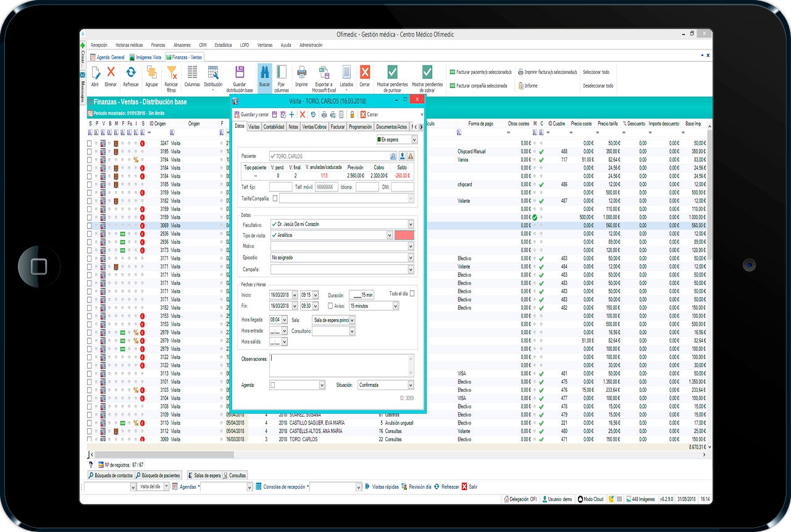Enable the Todo el día checkbox

point(412,294)
